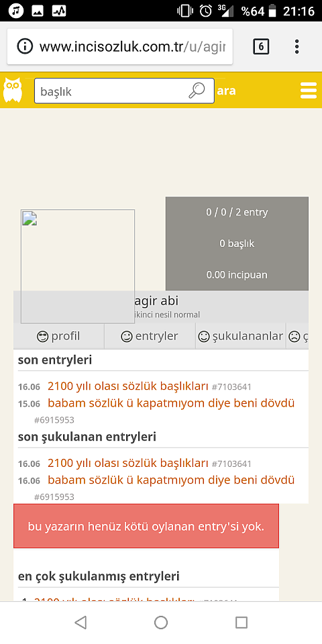Tap the broken profile picture placeholder
This screenshot has height=644, width=322.
[78, 266]
